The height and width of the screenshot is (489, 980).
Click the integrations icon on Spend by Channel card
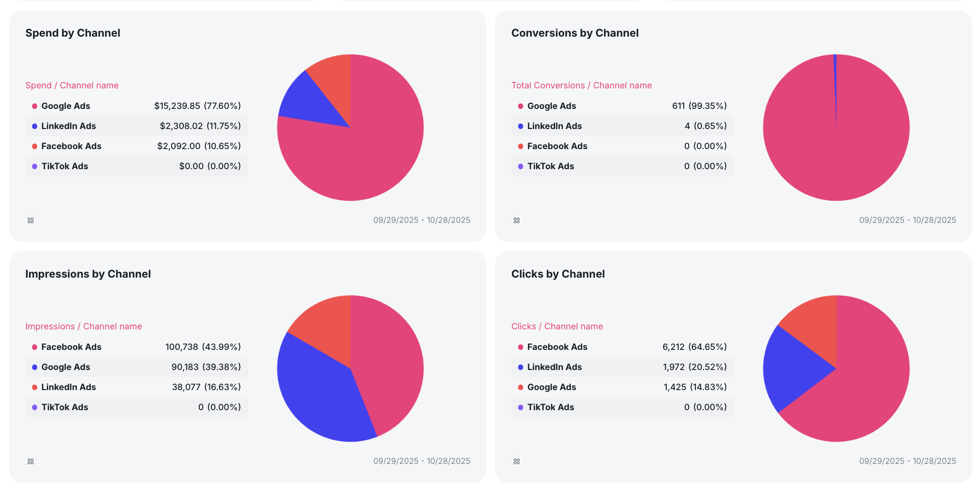pyautogui.click(x=31, y=220)
